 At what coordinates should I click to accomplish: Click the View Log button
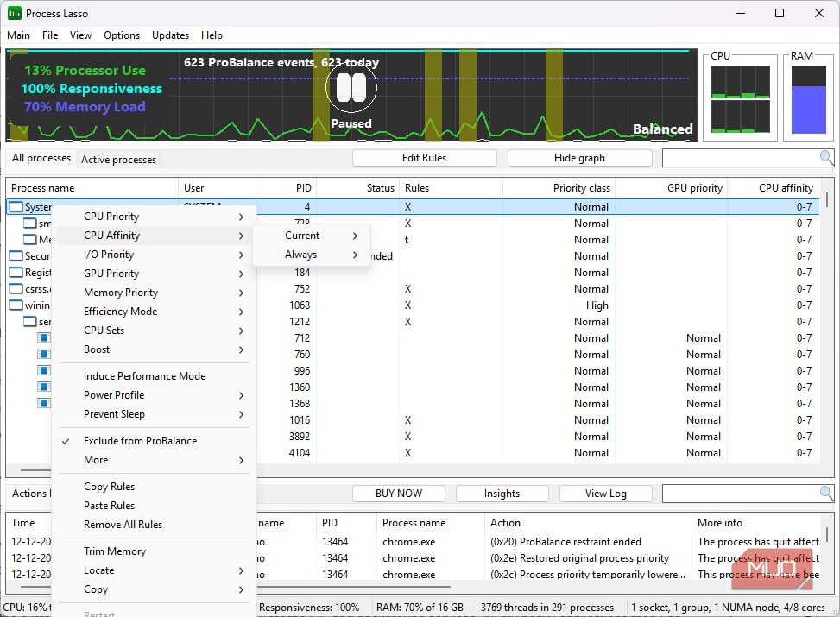pyautogui.click(x=606, y=494)
